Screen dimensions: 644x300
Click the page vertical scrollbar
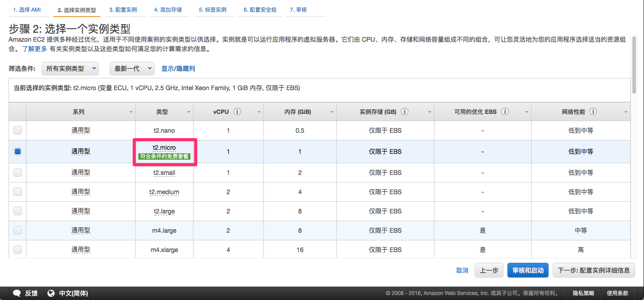(x=634, y=65)
